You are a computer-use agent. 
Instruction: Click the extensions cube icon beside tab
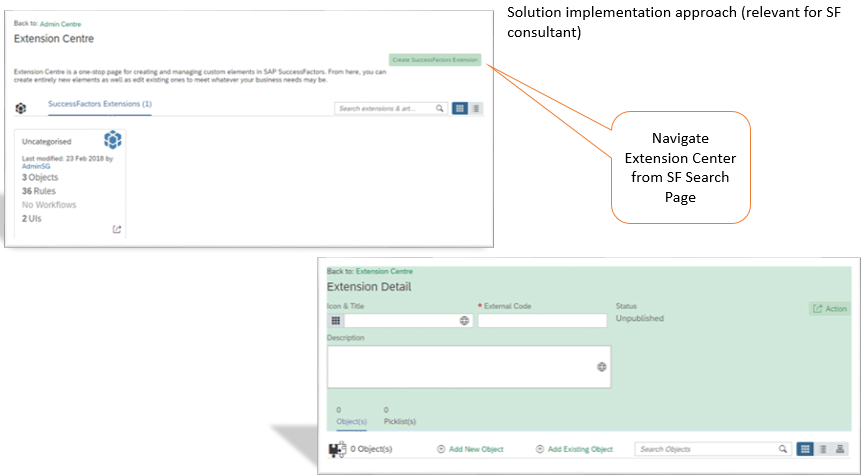(21, 108)
